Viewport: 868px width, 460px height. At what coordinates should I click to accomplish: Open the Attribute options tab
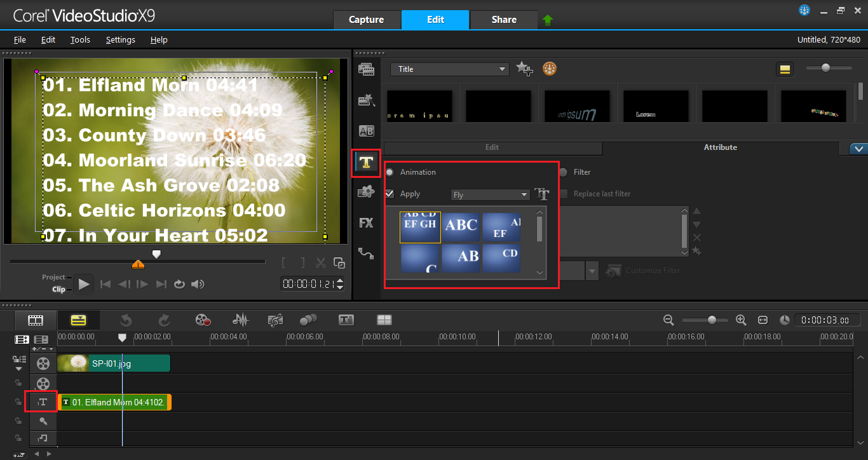click(721, 147)
